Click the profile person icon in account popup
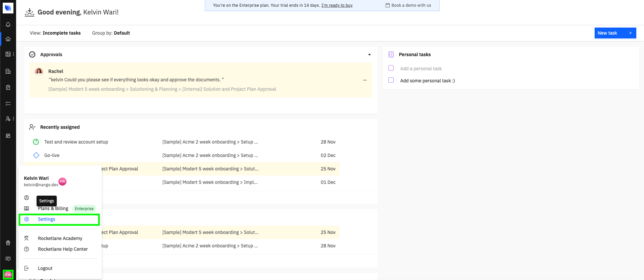Viewport: 644px width, 280px height. [x=27, y=198]
